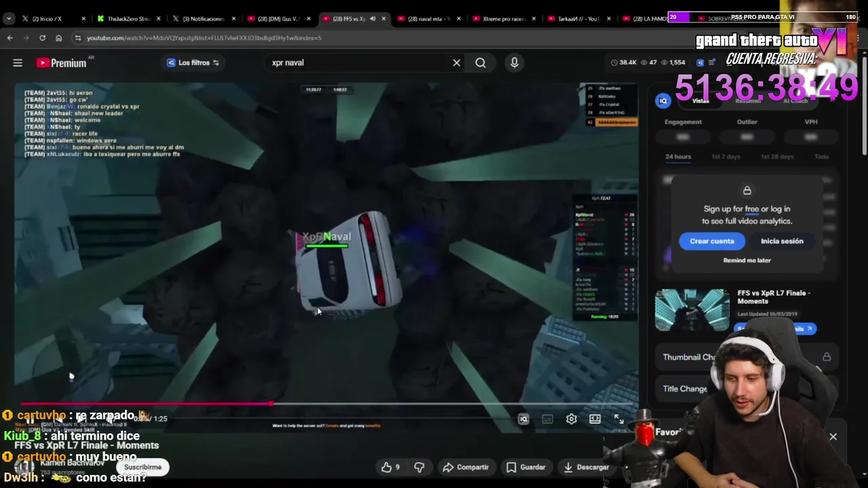
Task: Open vidIQ overlay button in player controls
Action: click(x=524, y=419)
